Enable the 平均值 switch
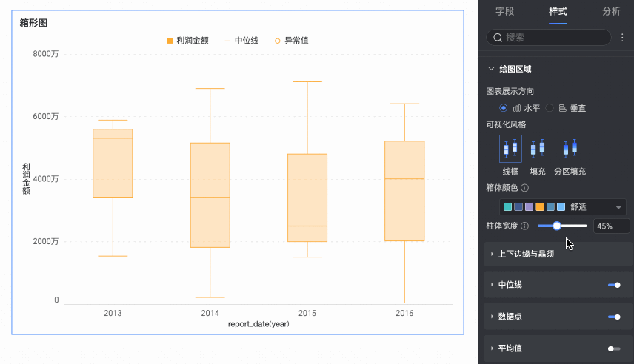The width and height of the screenshot is (634, 364). [x=614, y=348]
